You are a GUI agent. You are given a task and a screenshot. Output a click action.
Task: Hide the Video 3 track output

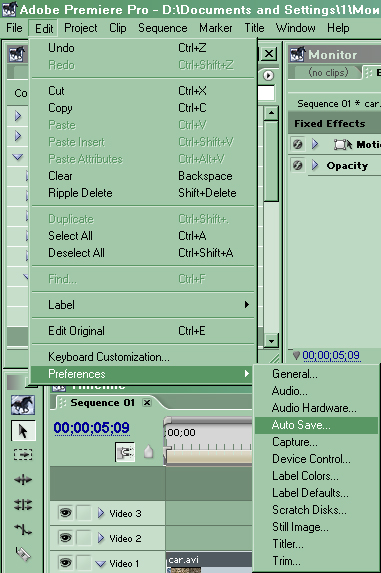(65, 513)
